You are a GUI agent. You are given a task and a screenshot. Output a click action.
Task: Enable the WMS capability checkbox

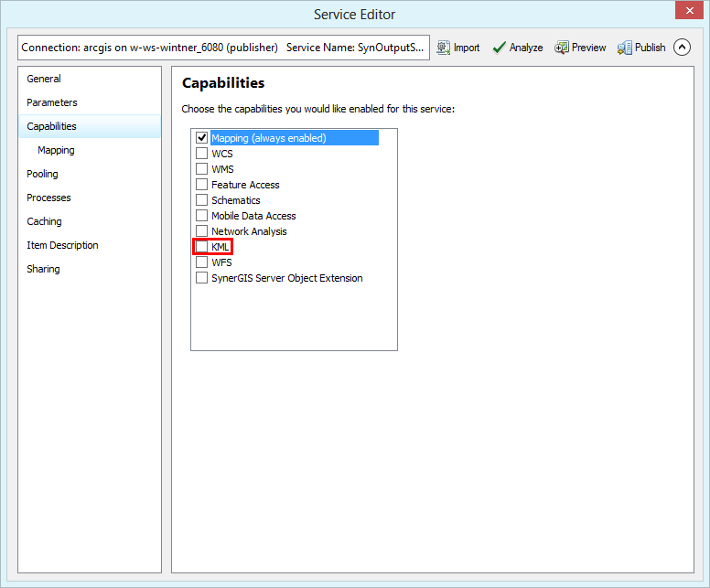(202, 169)
